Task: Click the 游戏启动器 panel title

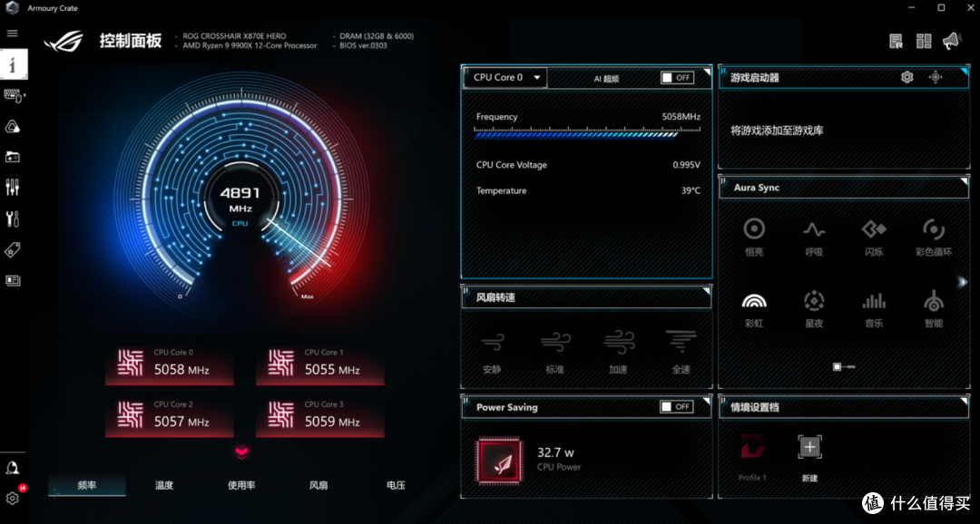Action: click(x=755, y=78)
